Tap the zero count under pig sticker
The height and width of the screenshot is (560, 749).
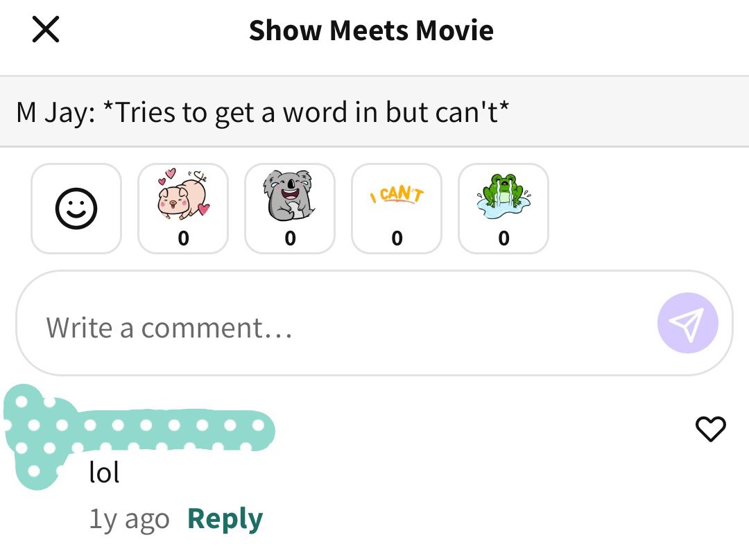coord(183,238)
